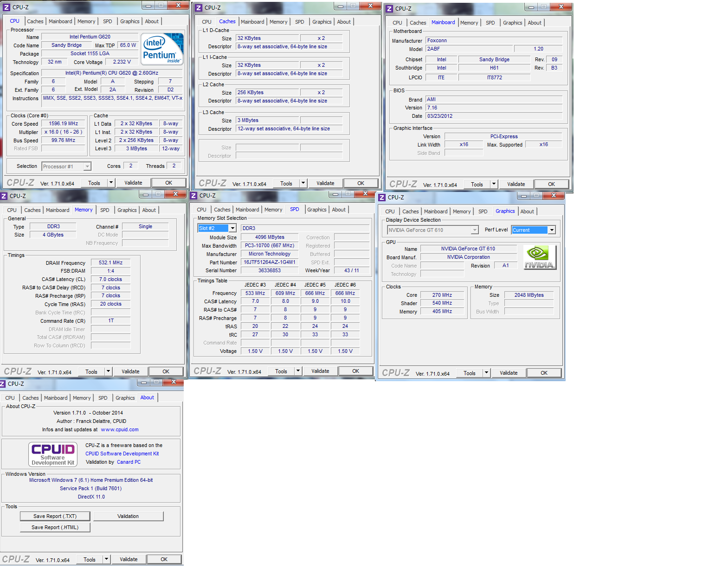Click the Validation button in About window

tap(128, 516)
